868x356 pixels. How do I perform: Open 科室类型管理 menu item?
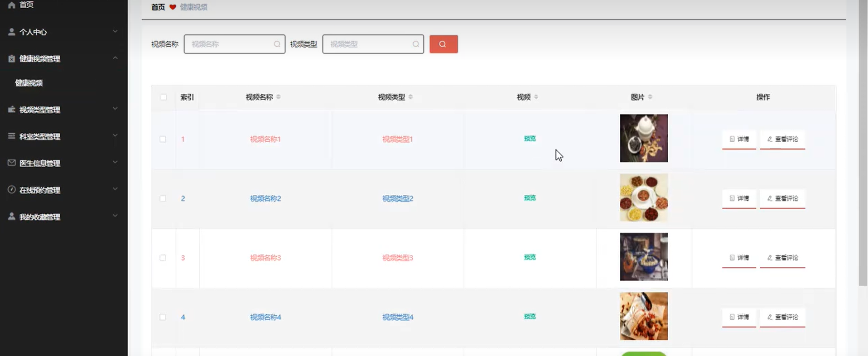[x=63, y=136]
